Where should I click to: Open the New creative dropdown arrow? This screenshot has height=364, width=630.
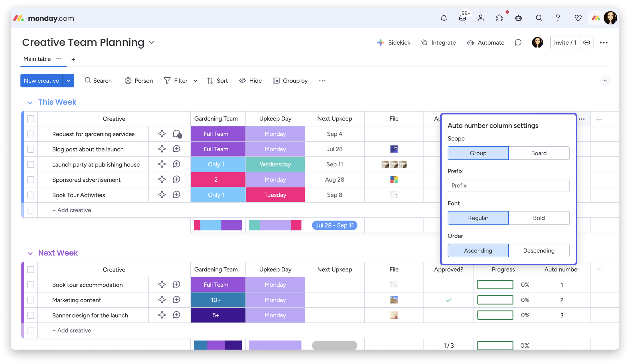pos(69,81)
